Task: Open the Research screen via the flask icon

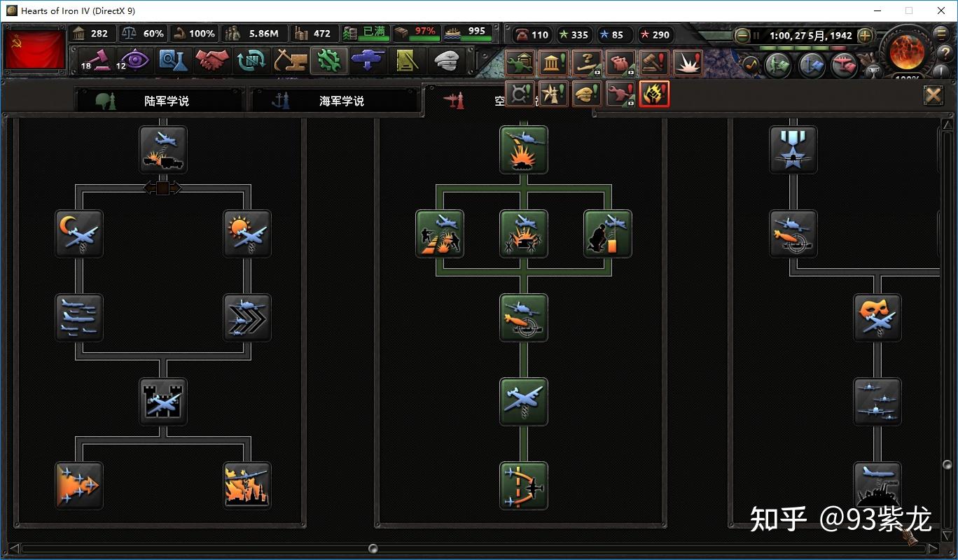Action: click(x=172, y=61)
